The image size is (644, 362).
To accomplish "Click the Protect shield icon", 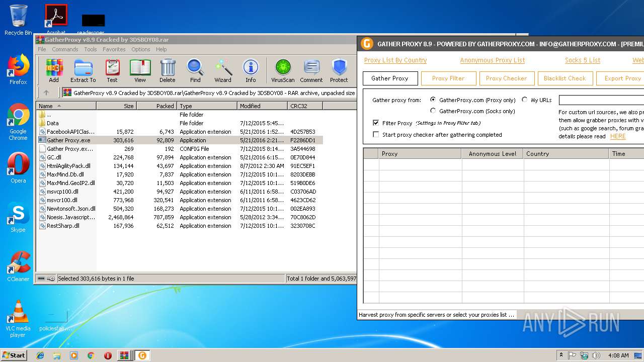I will tap(339, 71).
